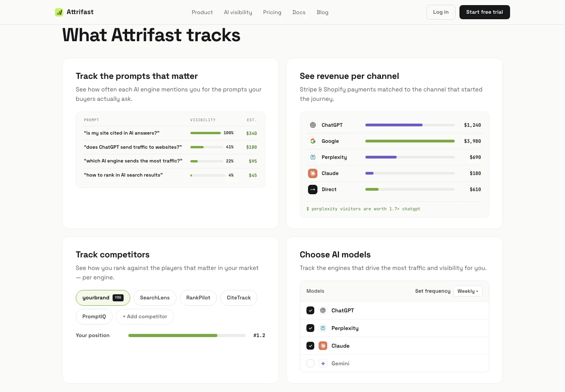565x392 pixels.
Task: Select the SearchLens competitor chip
Action: (x=155, y=298)
